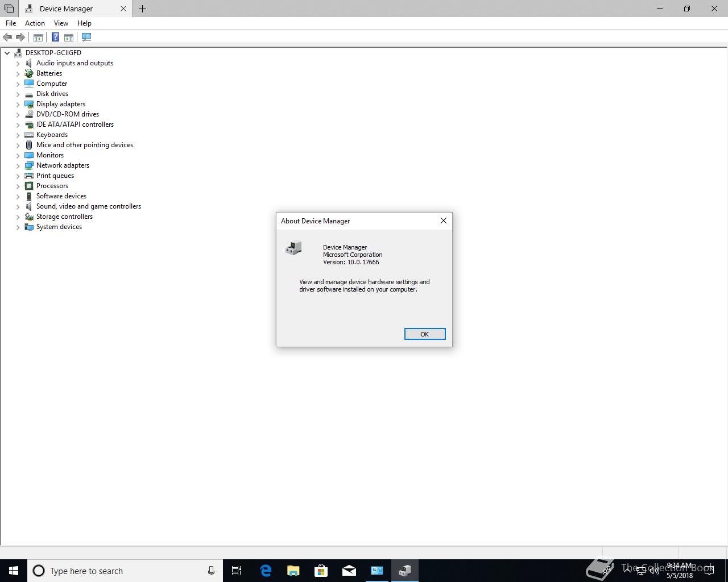The image size is (728, 582).
Task: Click the Processors chip icon
Action: [x=29, y=186]
